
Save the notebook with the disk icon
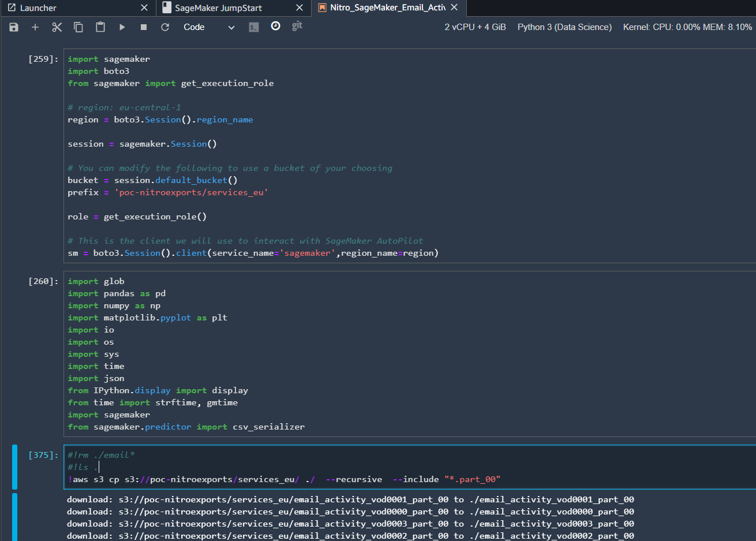[14, 27]
